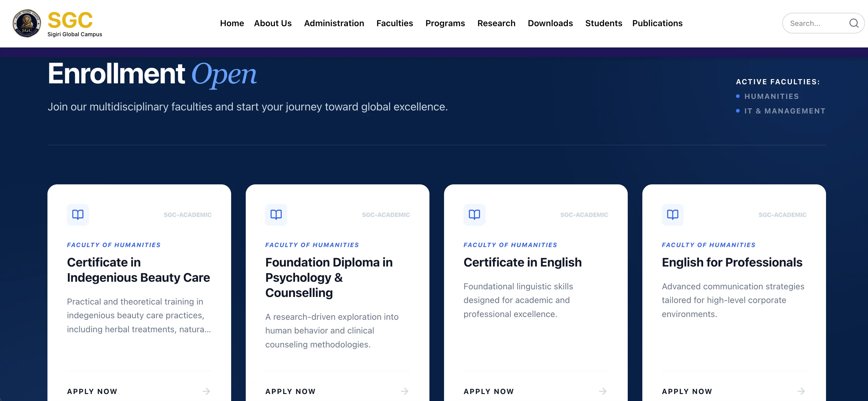Image resolution: width=868 pixels, height=401 pixels.
Task: Click SGC-ACADEMIC tag on English for Professionals card
Action: [x=783, y=215]
